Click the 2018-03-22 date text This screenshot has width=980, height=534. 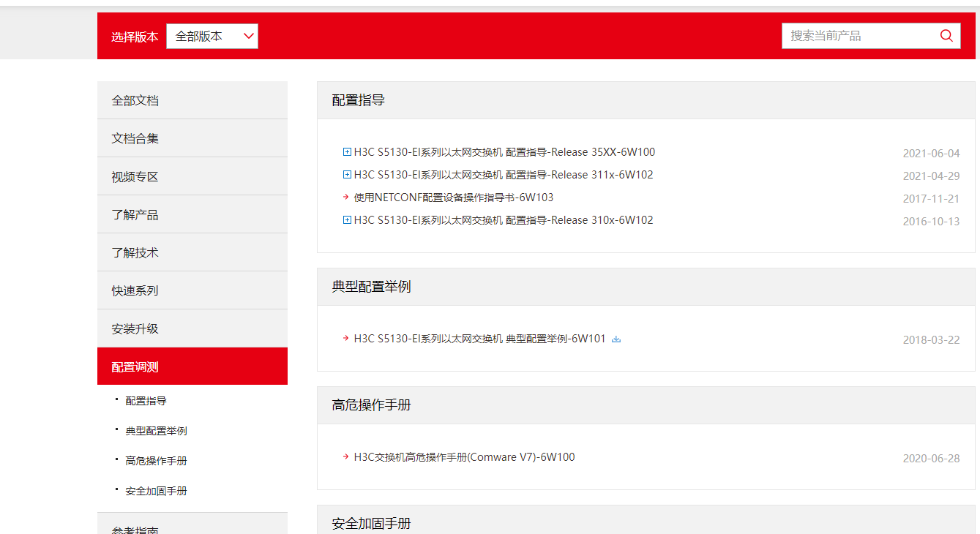click(931, 340)
